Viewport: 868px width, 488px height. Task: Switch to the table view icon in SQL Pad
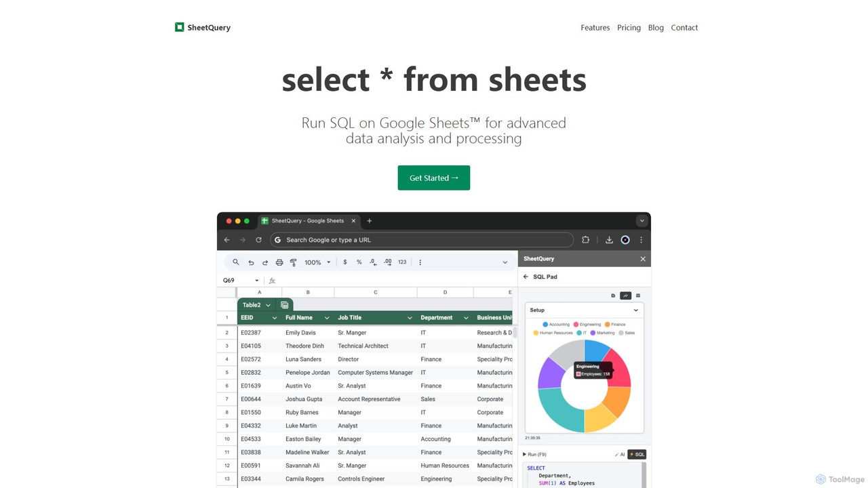[638, 296]
